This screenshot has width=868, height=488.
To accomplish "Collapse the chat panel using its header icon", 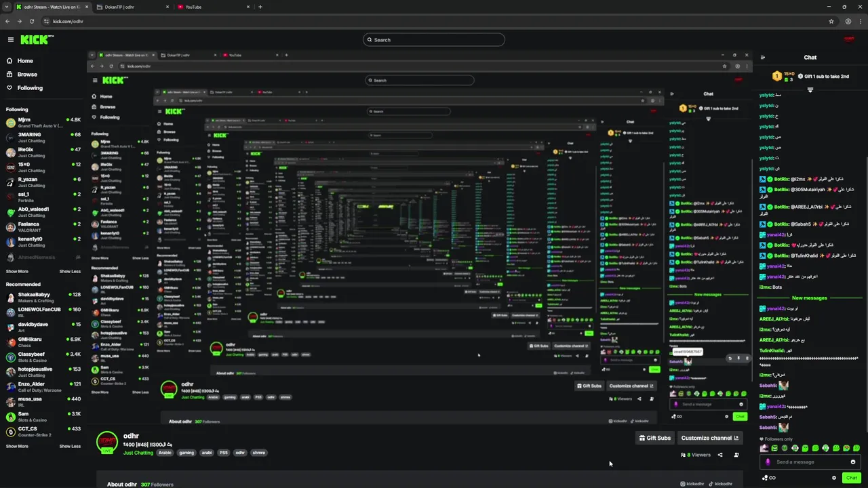I will pos(763,58).
